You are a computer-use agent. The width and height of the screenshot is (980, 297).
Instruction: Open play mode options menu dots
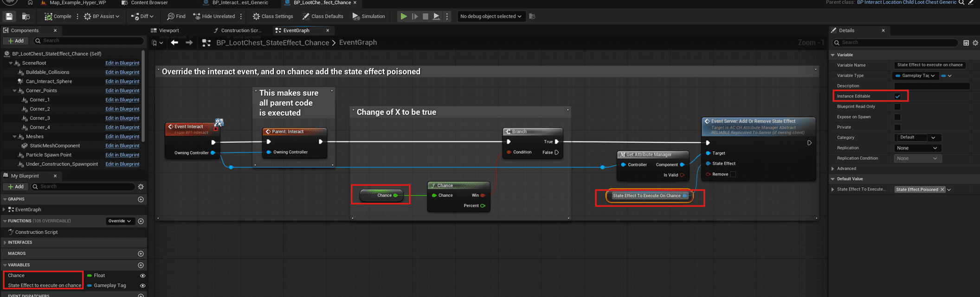tap(447, 16)
